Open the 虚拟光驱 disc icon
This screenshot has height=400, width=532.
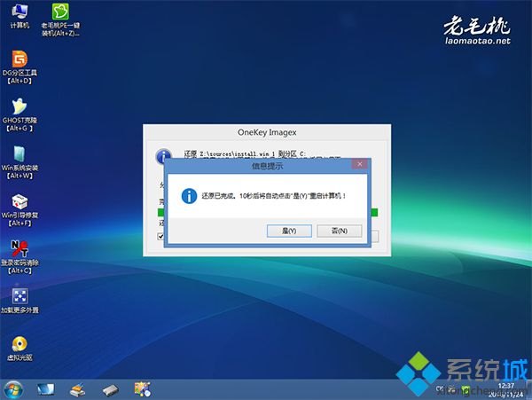[20, 348]
